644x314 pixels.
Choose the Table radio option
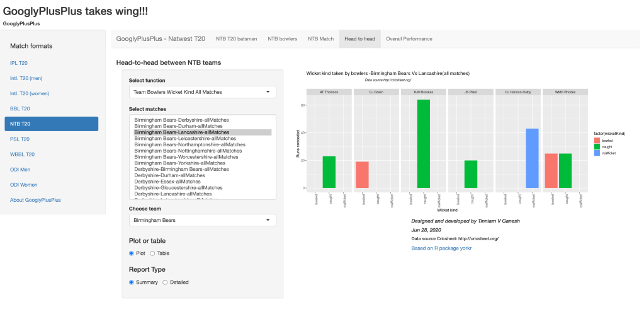152,253
